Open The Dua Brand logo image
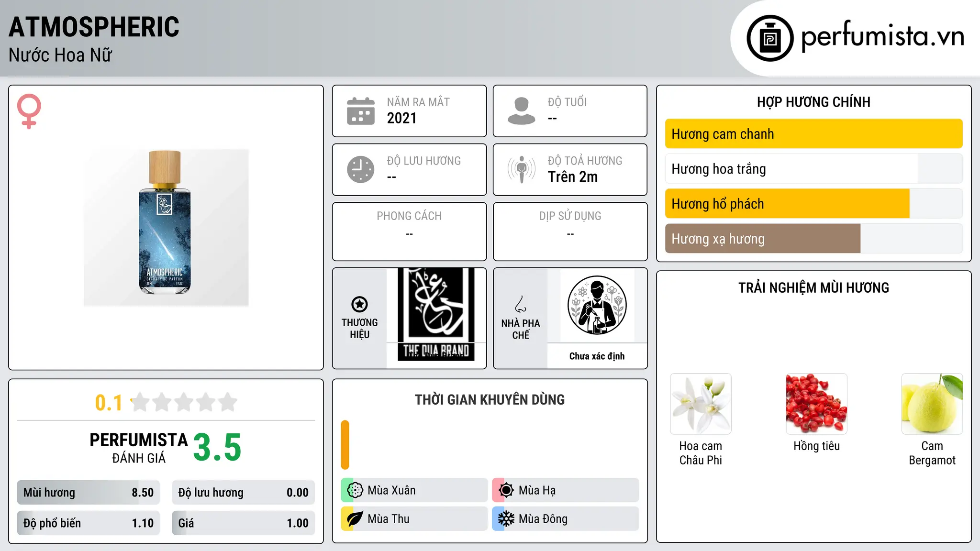The height and width of the screenshot is (551, 980). [436, 314]
